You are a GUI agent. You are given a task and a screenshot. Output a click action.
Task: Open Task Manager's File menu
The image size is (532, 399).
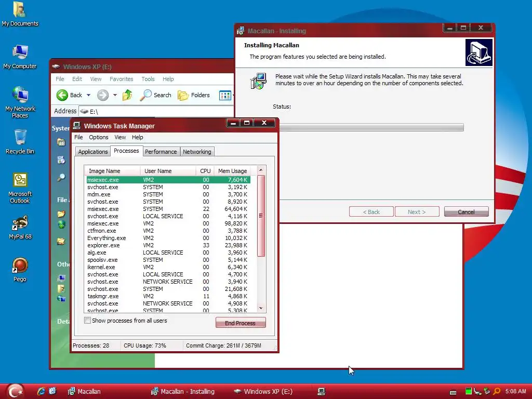click(78, 137)
